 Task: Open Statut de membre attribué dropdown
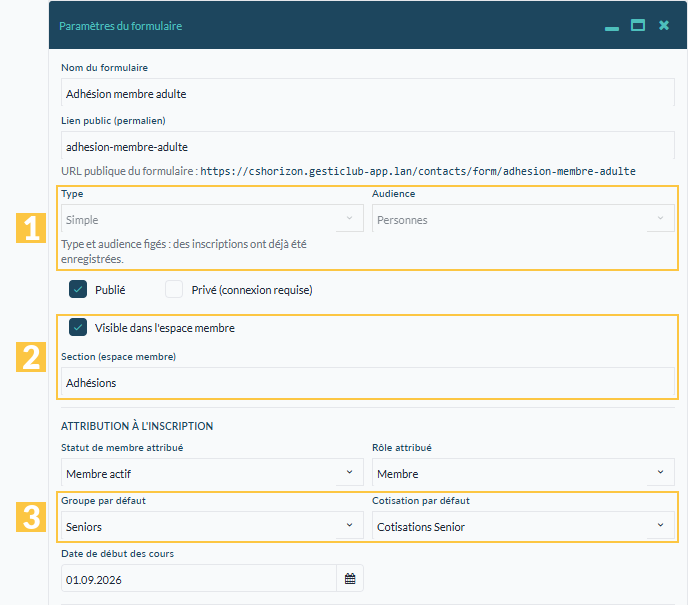(x=212, y=473)
